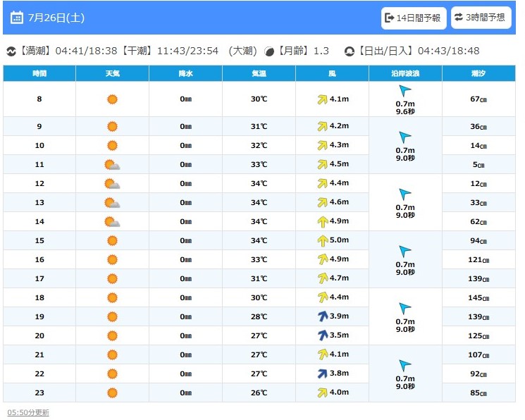Switch to 3時間予想 view
The image size is (525, 420).
point(481,18)
